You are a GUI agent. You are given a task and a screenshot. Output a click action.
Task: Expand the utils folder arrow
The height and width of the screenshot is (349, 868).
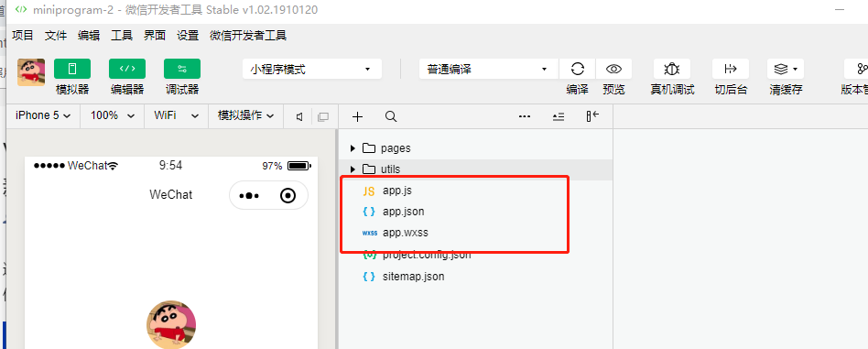click(x=353, y=169)
